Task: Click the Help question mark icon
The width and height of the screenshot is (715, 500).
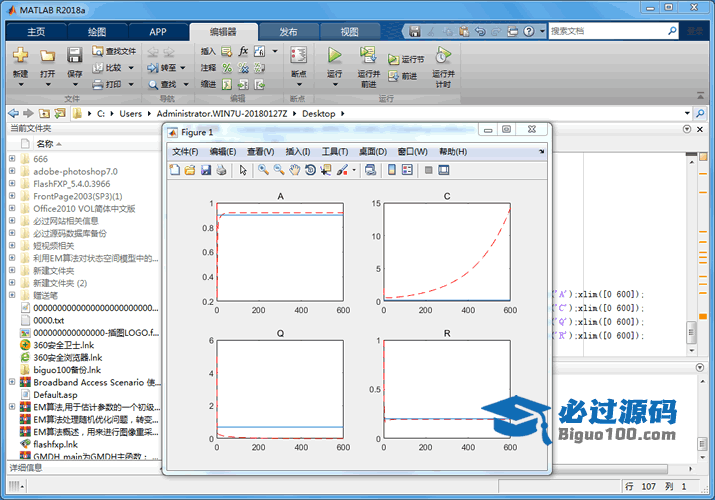Action: (528, 31)
